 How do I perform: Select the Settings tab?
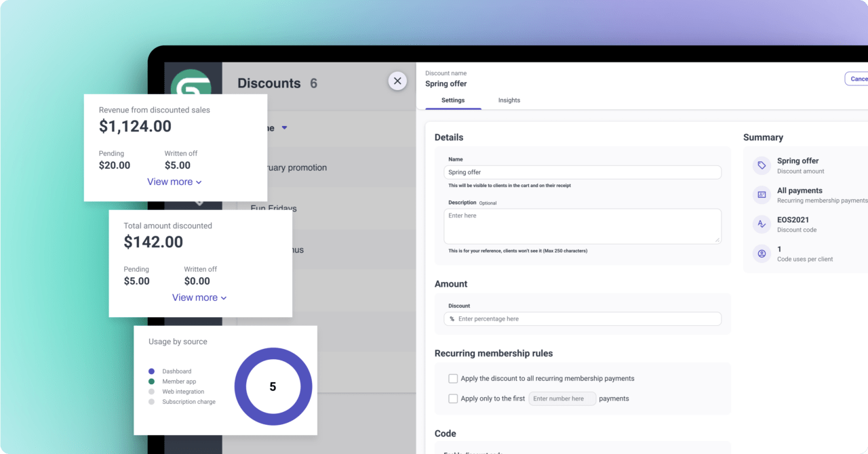click(x=453, y=100)
